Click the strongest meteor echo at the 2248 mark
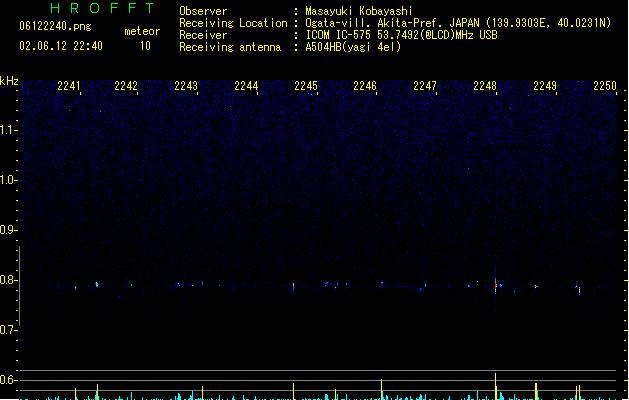 [x=496, y=286]
